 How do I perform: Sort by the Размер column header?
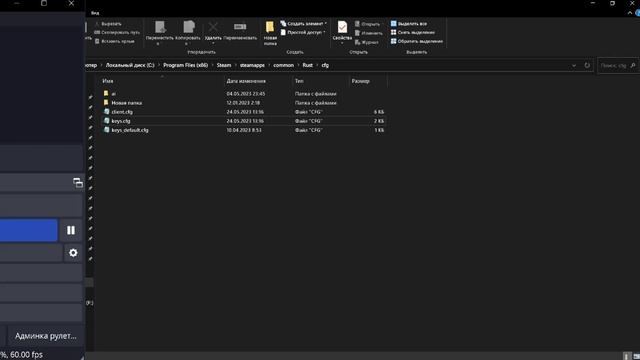tap(360, 81)
